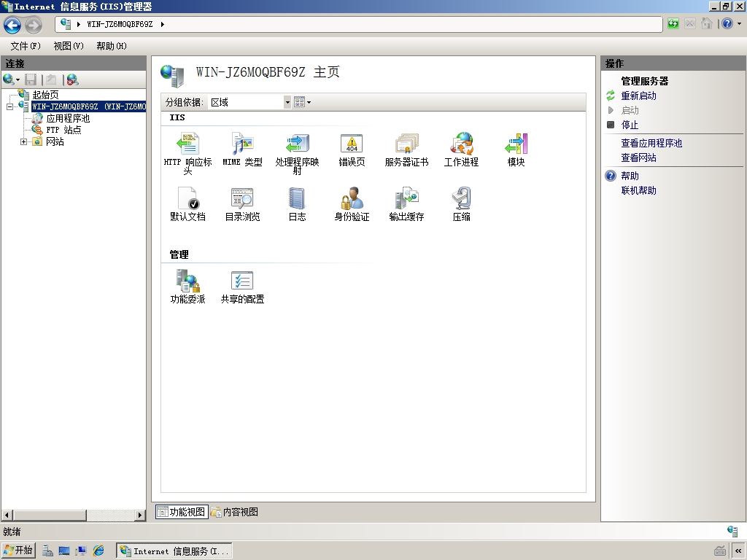The width and height of the screenshot is (747, 560).
Task: Open the help dropdown arrow in toolbar
Action: (x=740, y=24)
